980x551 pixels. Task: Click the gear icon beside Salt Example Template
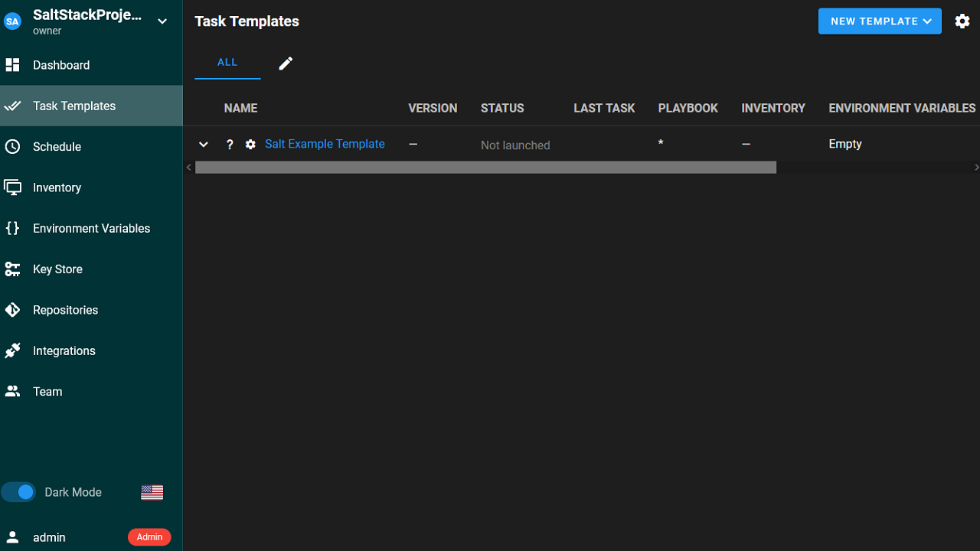(250, 145)
